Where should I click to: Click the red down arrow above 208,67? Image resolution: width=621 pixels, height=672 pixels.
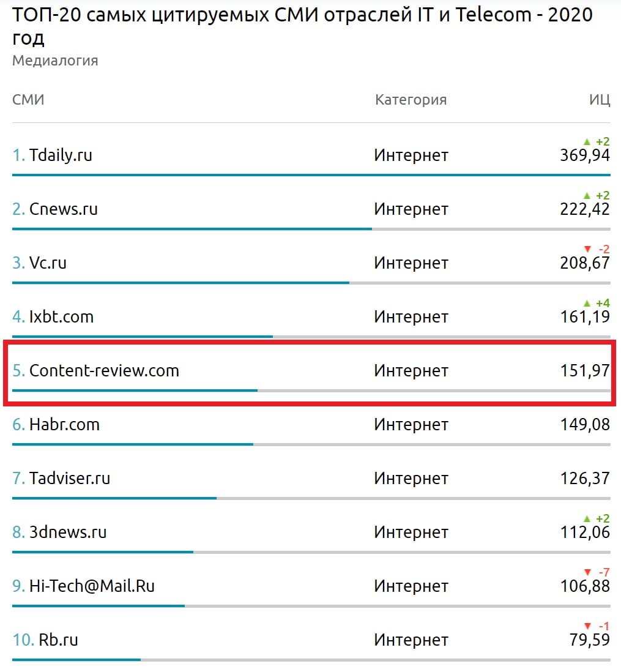(587, 249)
